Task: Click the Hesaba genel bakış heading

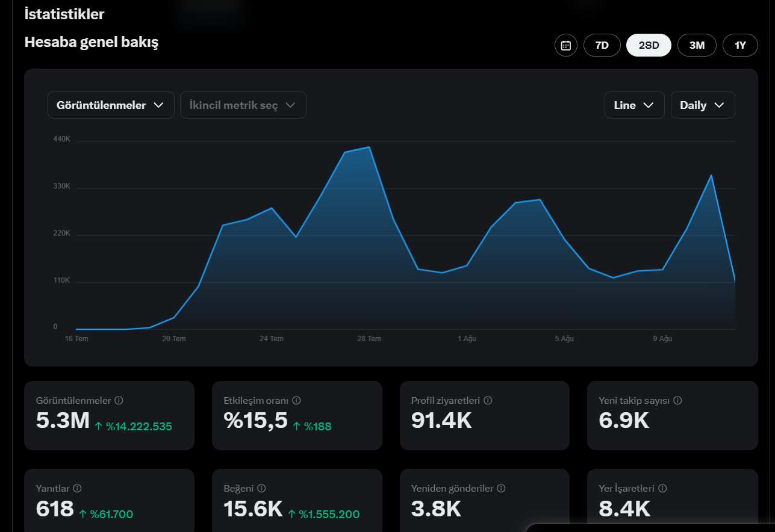Action: pyautogui.click(x=92, y=42)
